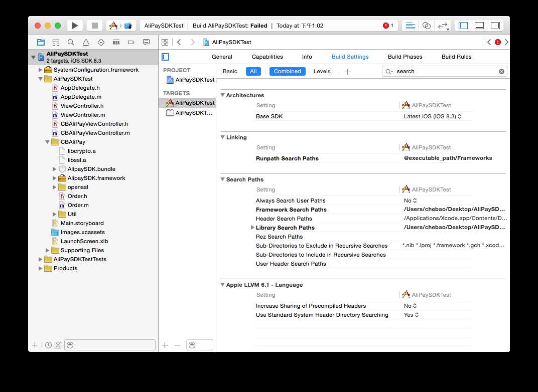Select libcrypto.a in the navigator
Image resolution: width=538 pixels, height=392 pixels.
coord(81,151)
